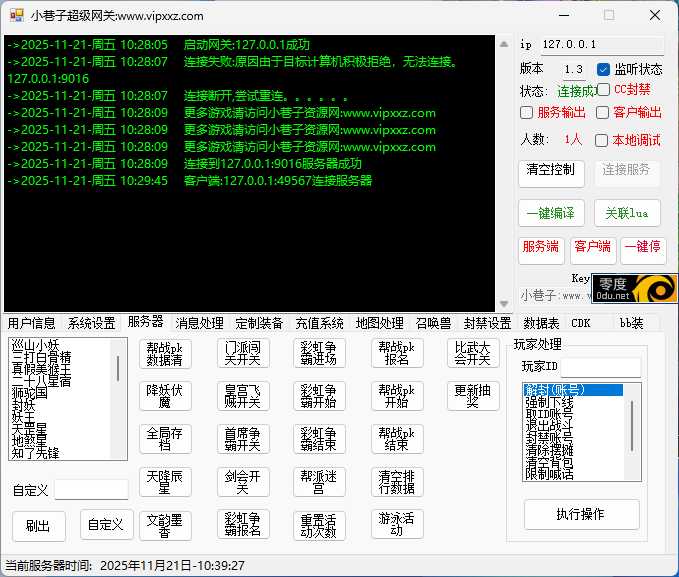Click the 重置活动次数 button
Viewport: 679px width, 577px height.
(319, 525)
